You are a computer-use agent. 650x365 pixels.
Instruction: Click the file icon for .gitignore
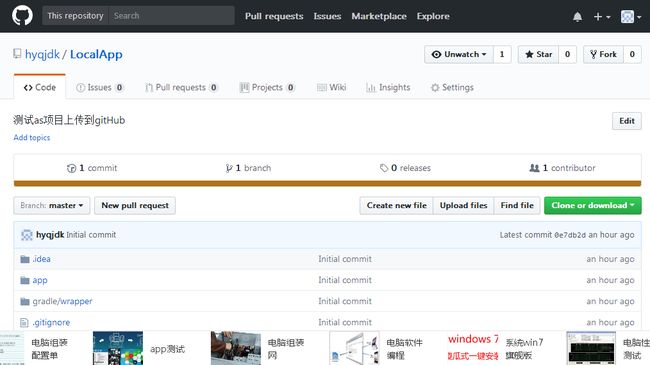click(24, 322)
